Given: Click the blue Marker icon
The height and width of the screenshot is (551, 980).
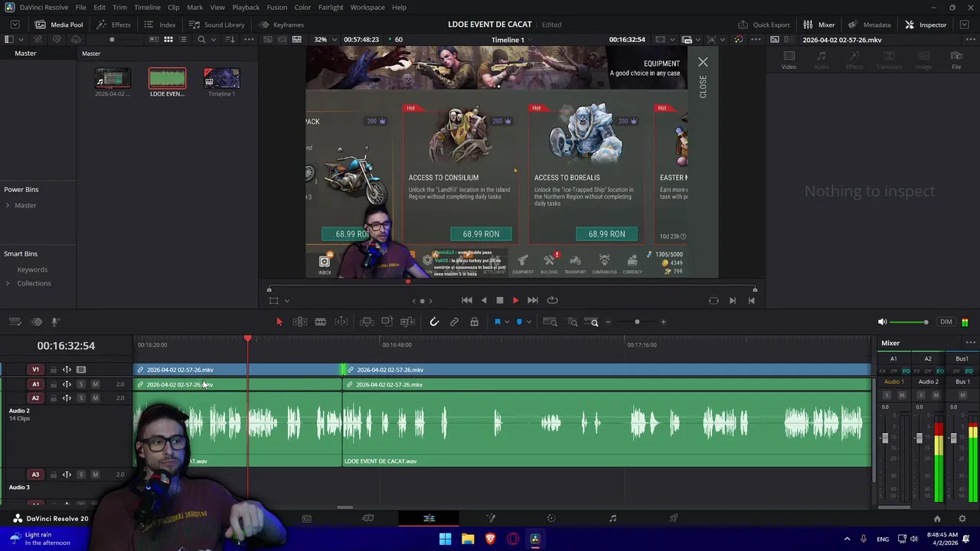Looking at the screenshot, I should [x=519, y=322].
